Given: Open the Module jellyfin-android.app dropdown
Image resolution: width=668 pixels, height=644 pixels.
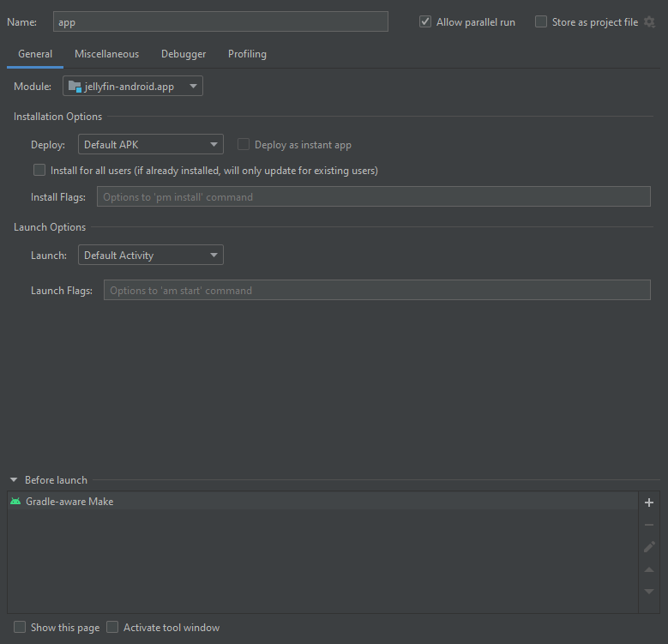Looking at the screenshot, I should (133, 86).
